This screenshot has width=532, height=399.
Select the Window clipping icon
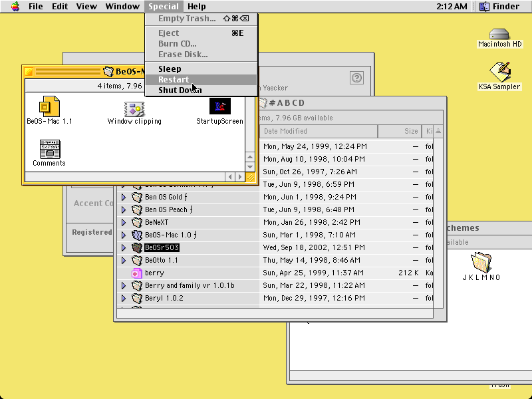(x=134, y=109)
